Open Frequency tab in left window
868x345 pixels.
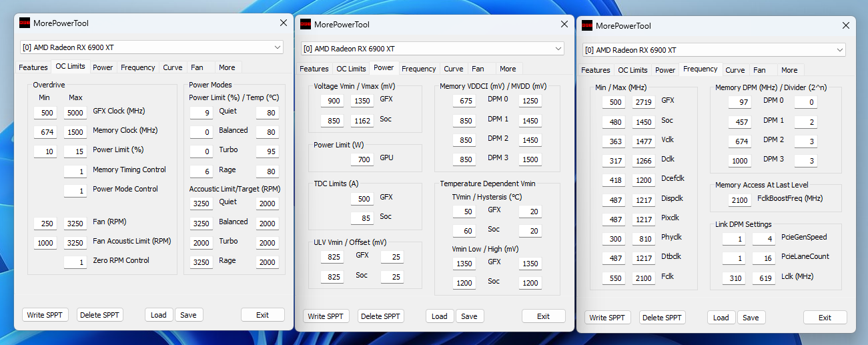coord(138,67)
